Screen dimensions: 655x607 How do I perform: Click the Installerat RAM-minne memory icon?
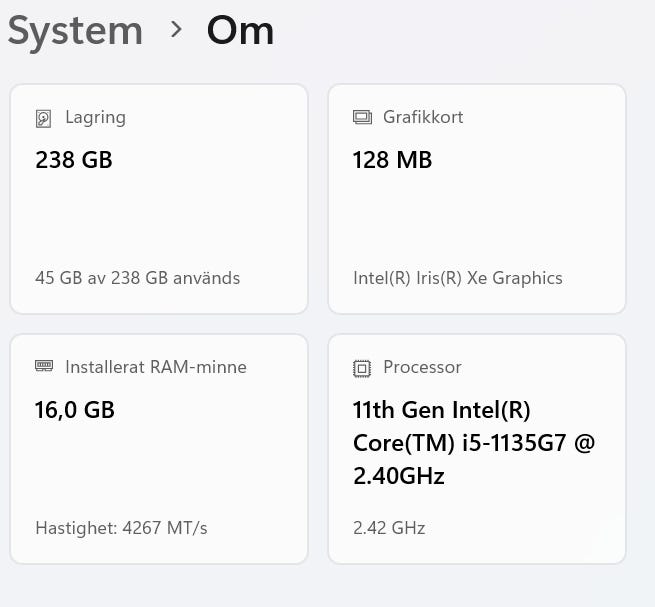[x=44, y=367]
